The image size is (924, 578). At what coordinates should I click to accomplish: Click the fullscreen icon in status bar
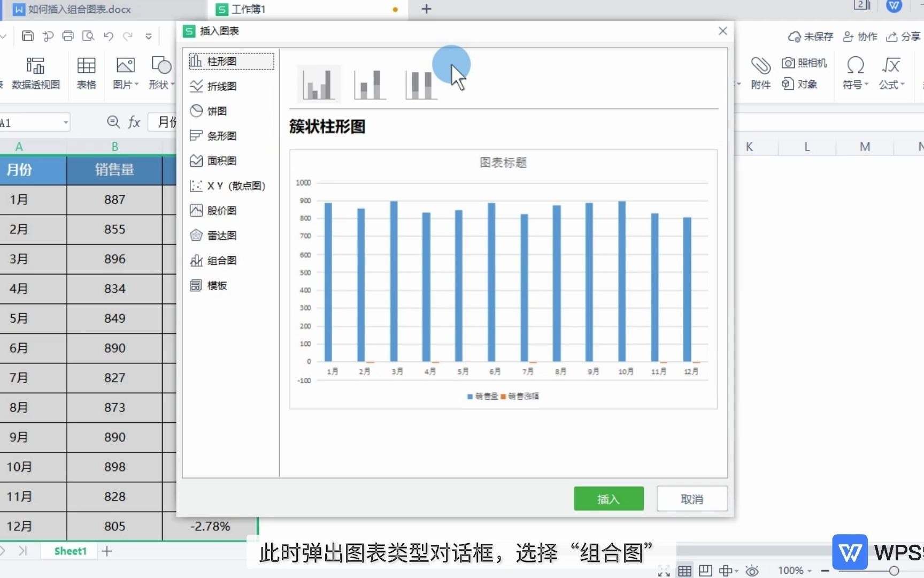664,571
